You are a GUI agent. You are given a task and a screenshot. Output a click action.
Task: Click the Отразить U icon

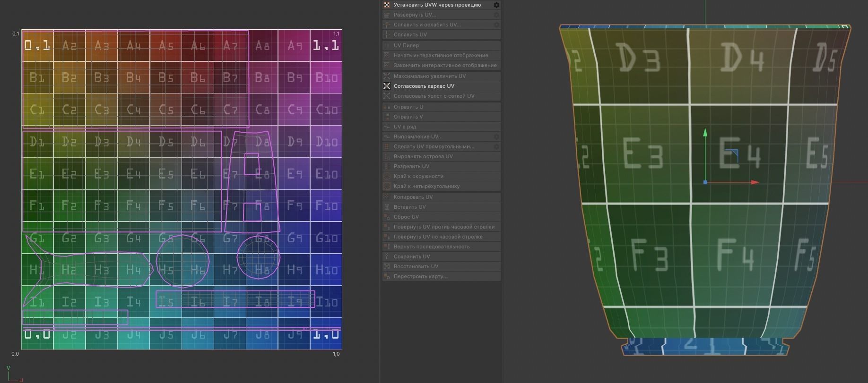387,107
